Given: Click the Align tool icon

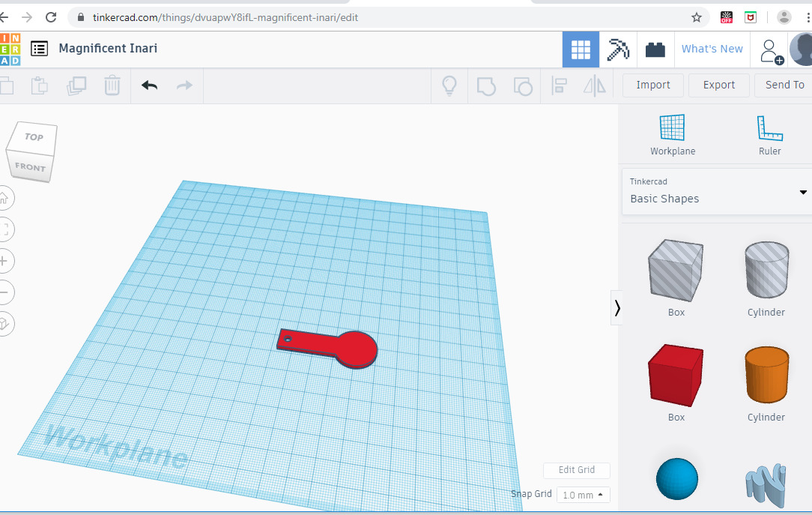Looking at the screenshot, I should [559, 85].
